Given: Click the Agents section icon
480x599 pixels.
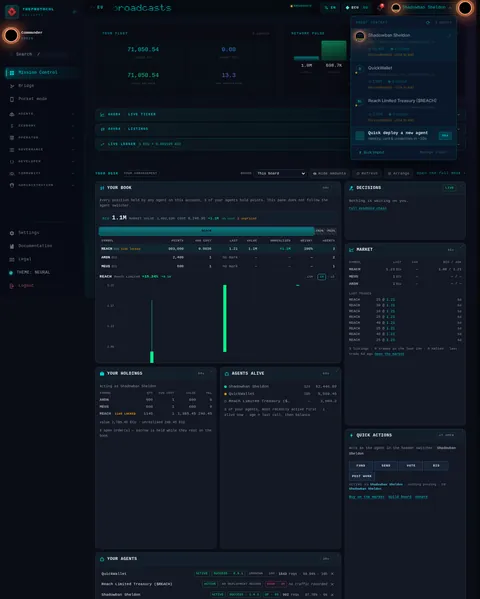Looking at the screenshot, I should coord(12,114).
